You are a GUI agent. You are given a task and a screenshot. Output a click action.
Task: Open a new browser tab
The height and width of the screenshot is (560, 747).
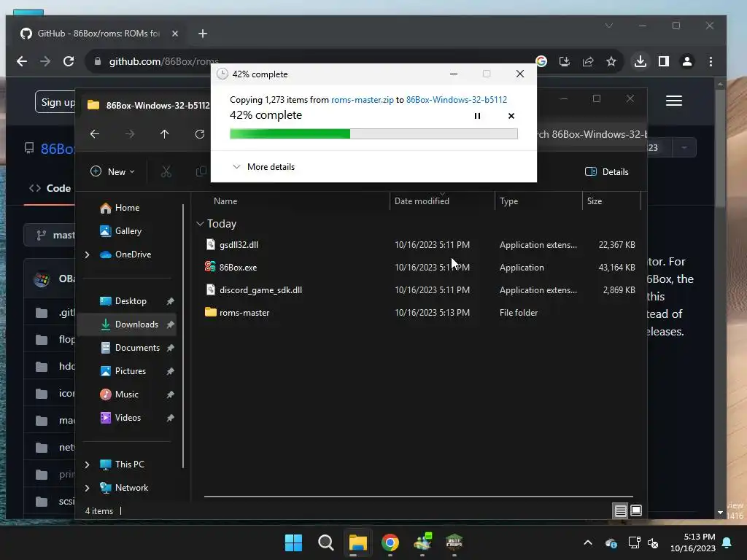click(203, 34)
